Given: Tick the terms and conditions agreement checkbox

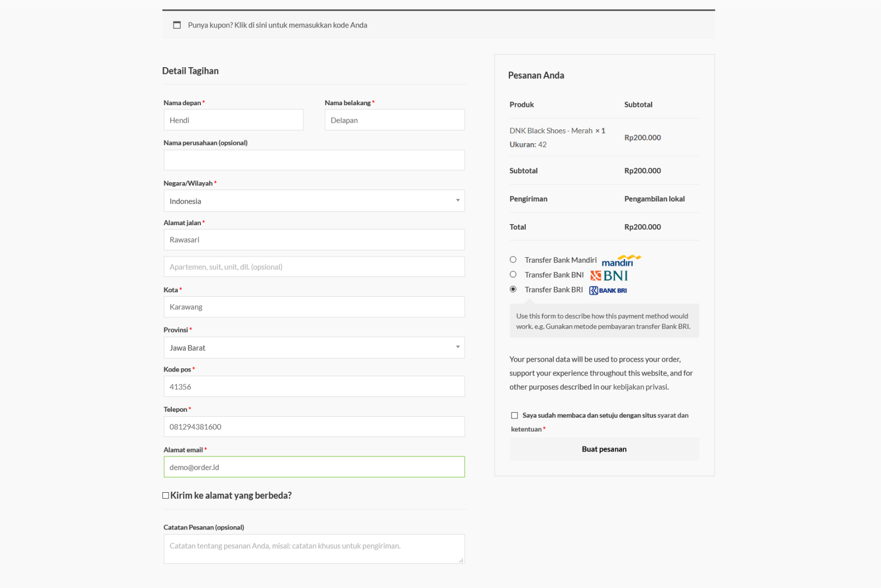Looking at the screenshot, I should (514, 416).
